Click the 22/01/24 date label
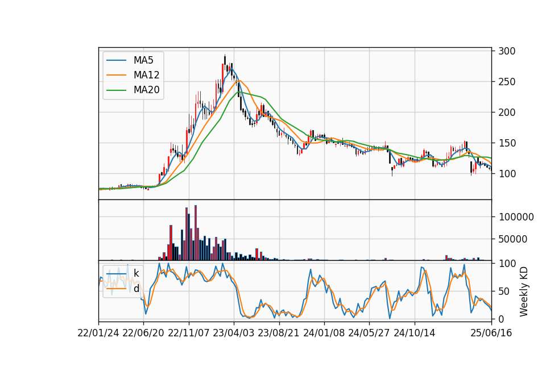 (98, 333)
